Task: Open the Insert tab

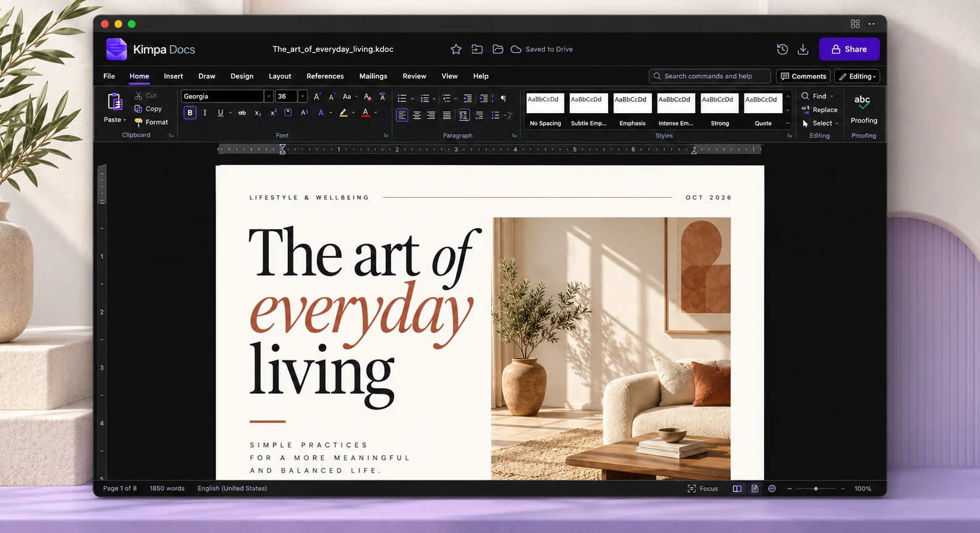Action: (173, 77)
